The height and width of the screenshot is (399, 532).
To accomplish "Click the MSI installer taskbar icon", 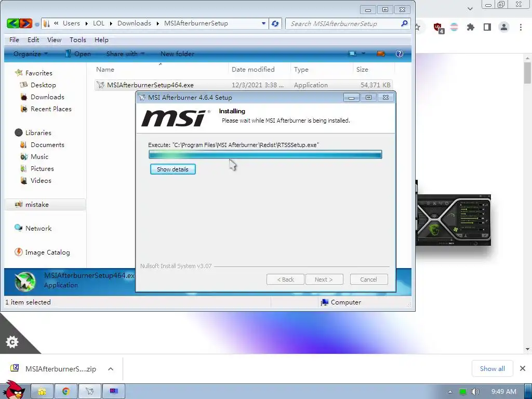I will (x=89, y=392).
